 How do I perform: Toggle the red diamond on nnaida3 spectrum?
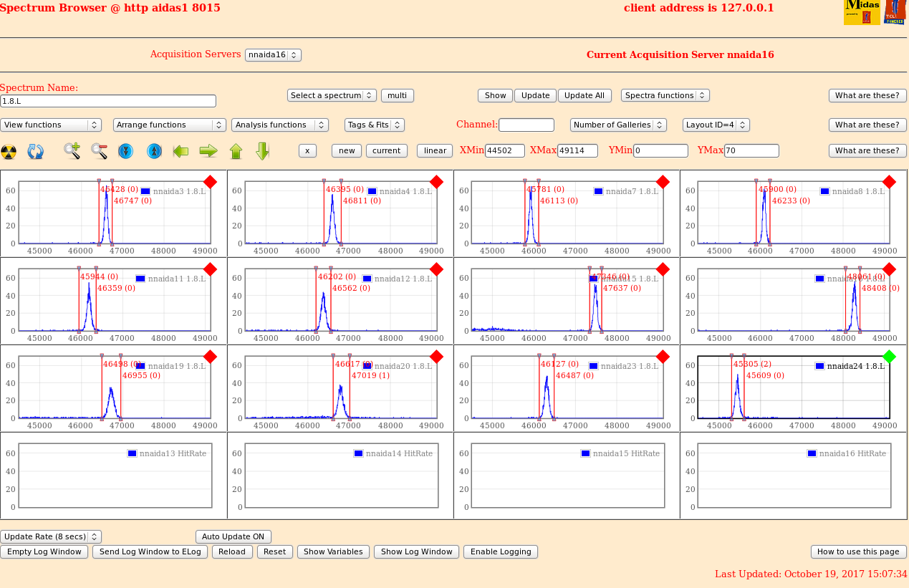210,182
